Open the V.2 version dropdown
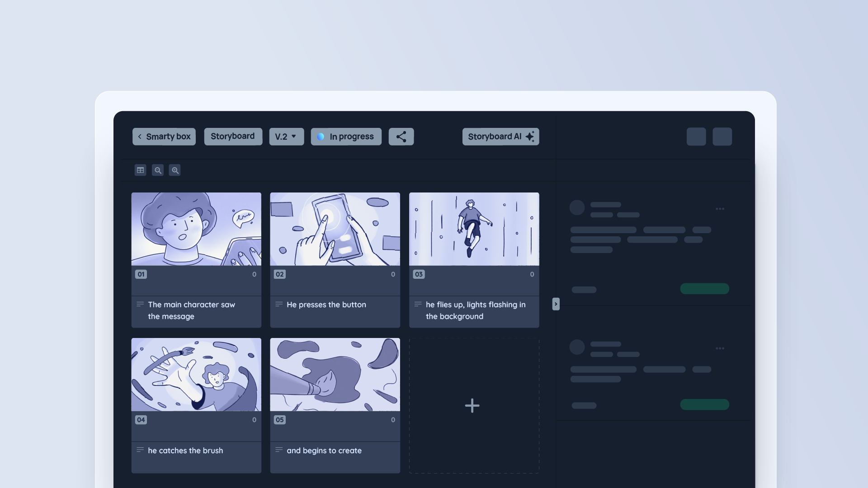The width and height of the screenshot is (868, 488). [x=286, y=136]
